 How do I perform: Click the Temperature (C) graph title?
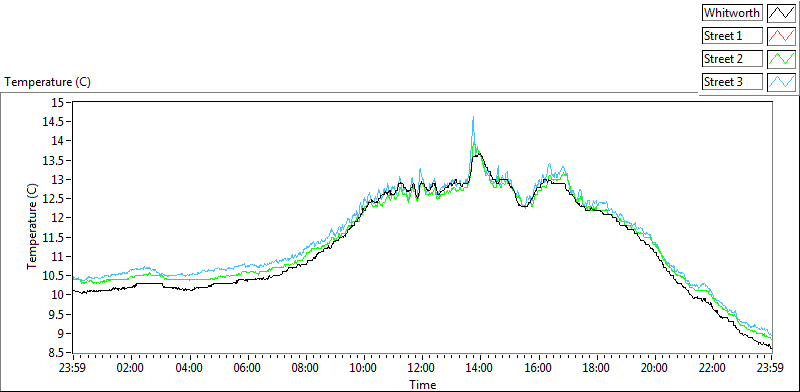tap(47, 82)
